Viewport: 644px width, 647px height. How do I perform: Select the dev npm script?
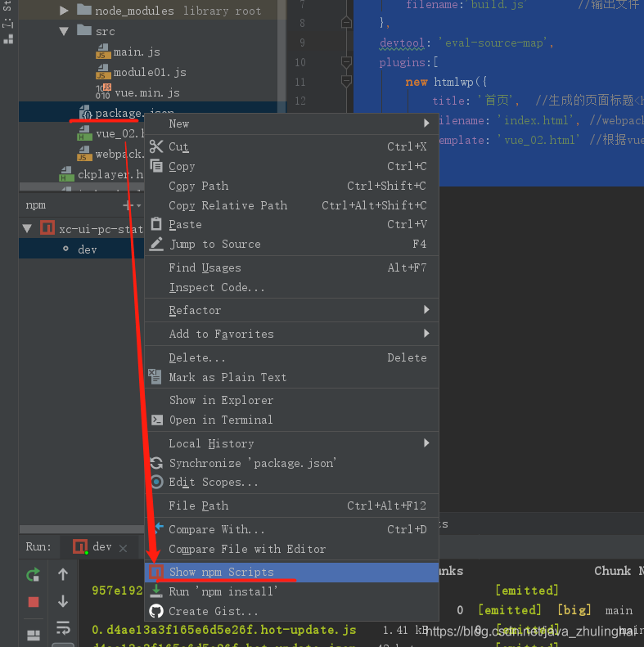(x=81, y=249)
